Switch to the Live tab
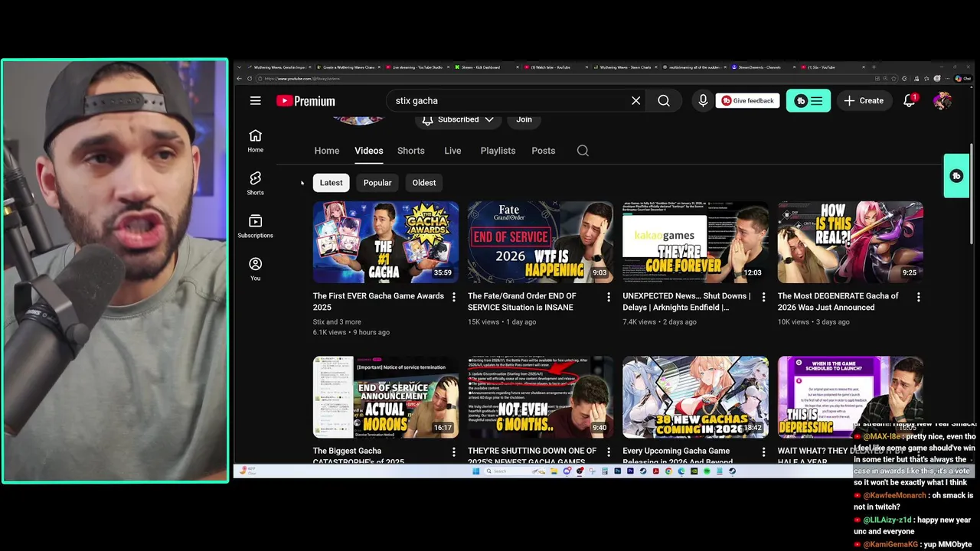Image resolution: width=980 pixels, height=551 pixels. coord(452,151)
